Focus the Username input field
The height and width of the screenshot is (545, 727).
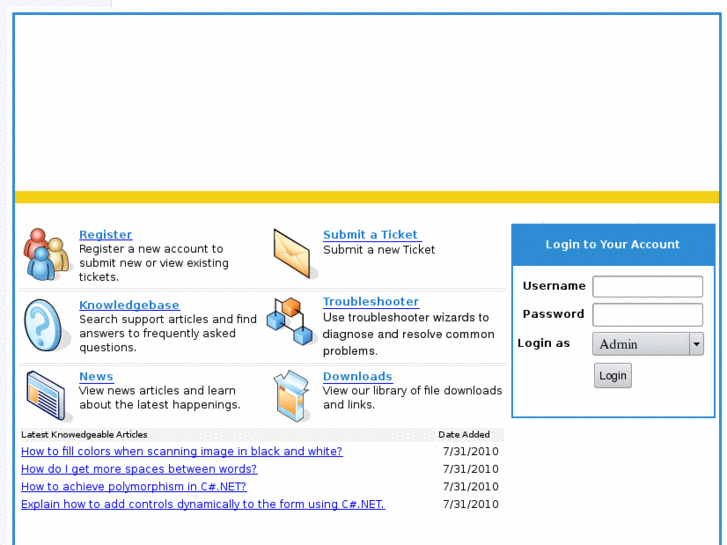[648, 287]
